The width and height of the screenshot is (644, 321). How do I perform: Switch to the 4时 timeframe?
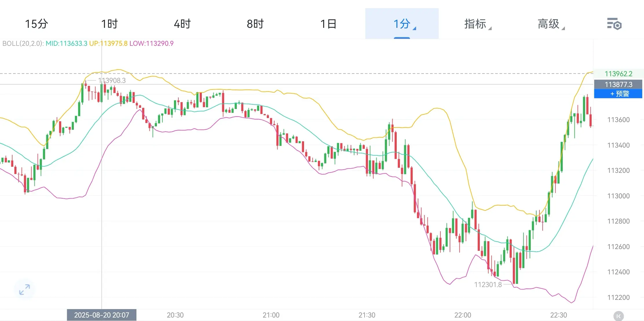[x=182, y=24]
